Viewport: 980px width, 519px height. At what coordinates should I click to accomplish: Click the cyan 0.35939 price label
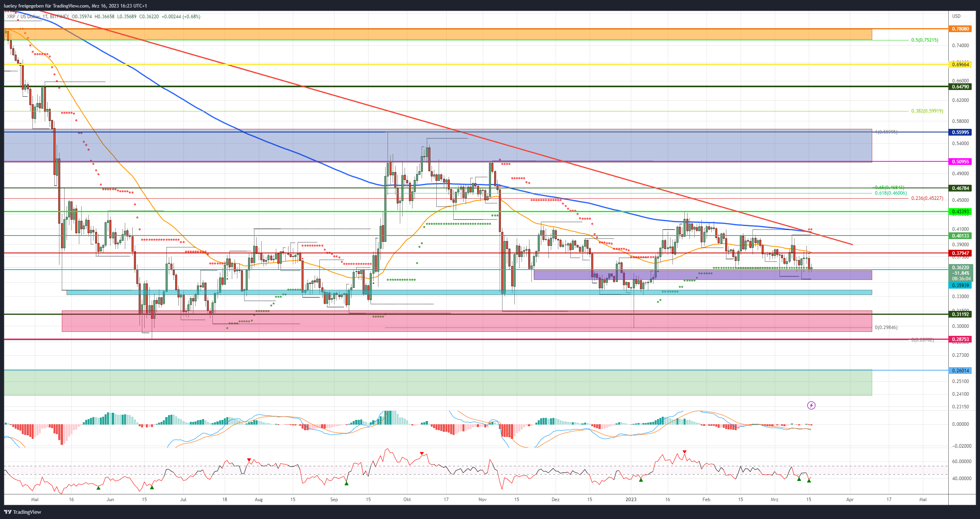[960, 285]
